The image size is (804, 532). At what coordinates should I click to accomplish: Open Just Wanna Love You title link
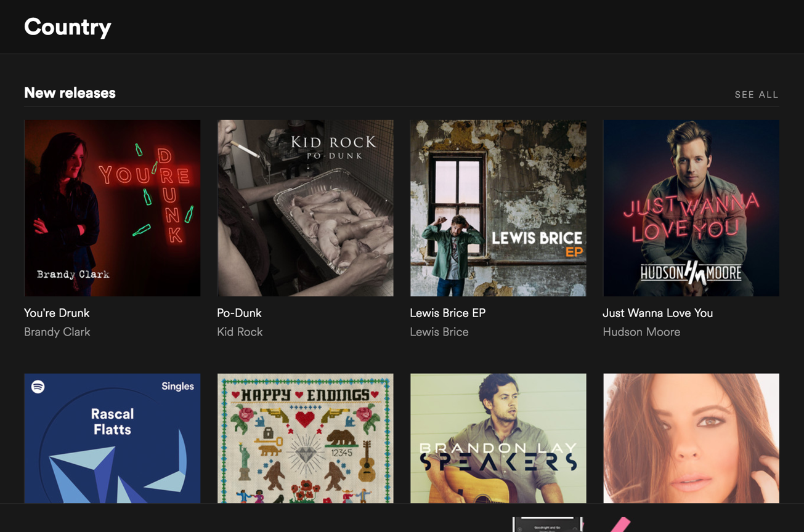click(658, 313)
